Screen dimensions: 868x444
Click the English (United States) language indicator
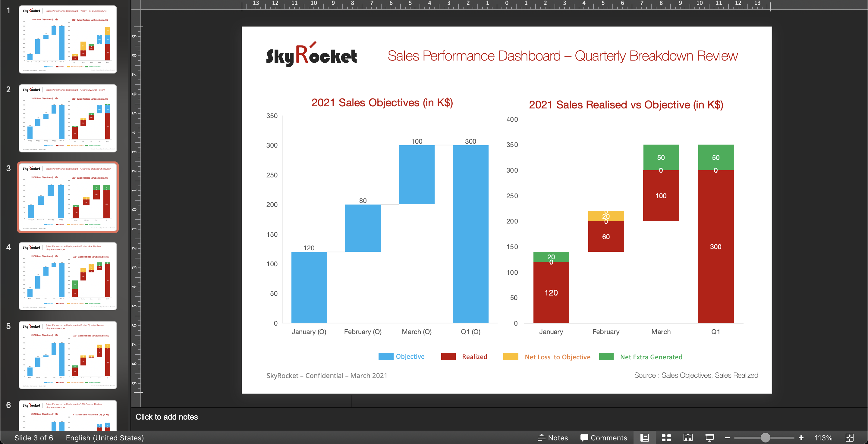[x=105, y=438]
